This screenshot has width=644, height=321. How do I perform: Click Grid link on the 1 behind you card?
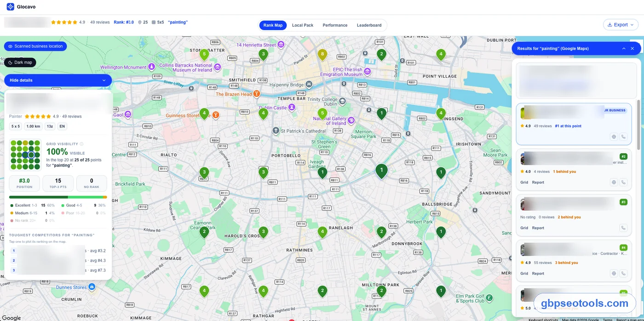pos(524,183)
